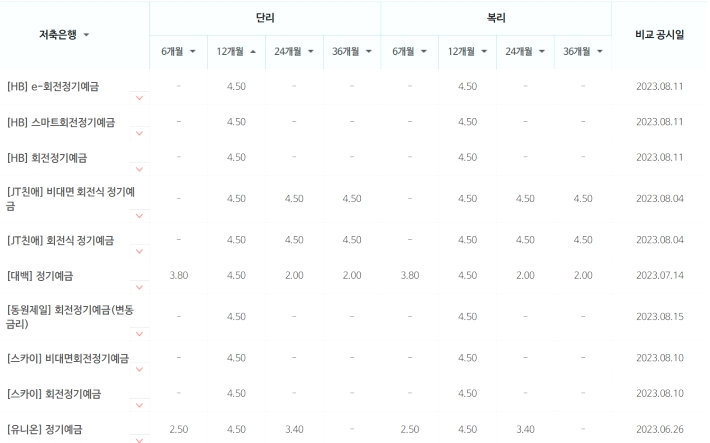Image resolution: width=710 pixels, height=443 pixels.
Task: Select [JT친애] 비대면 회전식 정기예금 name
Action: pos(71,198)
